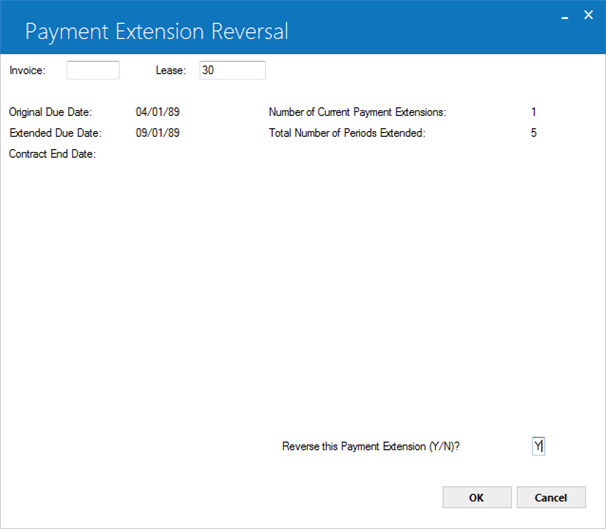Confirm the reversal with OK button

click(x=477, y=497)
